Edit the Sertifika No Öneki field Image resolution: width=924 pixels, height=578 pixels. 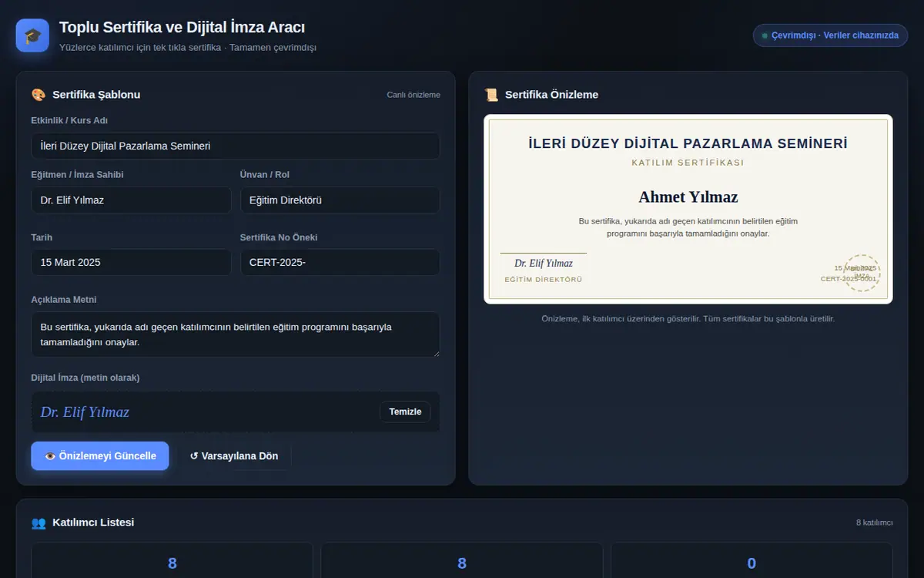coord(340,262)
